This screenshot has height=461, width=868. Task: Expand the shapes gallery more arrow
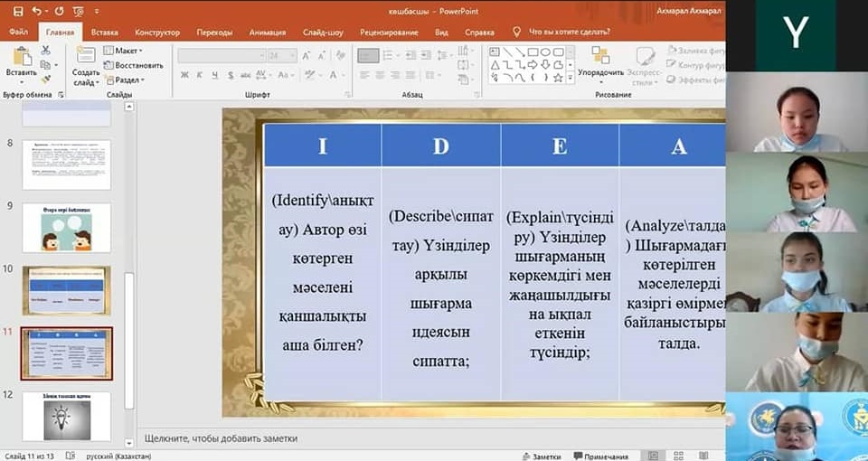click(571, 79)
